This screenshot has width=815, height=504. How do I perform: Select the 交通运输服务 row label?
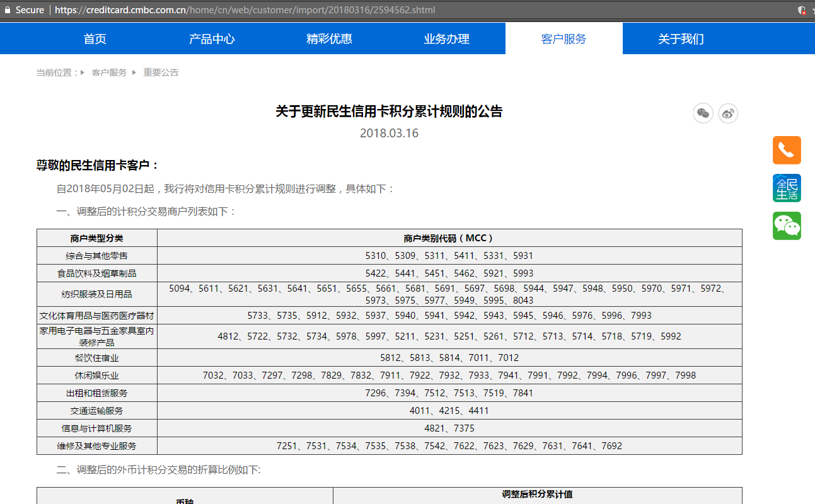click(97, 411)
